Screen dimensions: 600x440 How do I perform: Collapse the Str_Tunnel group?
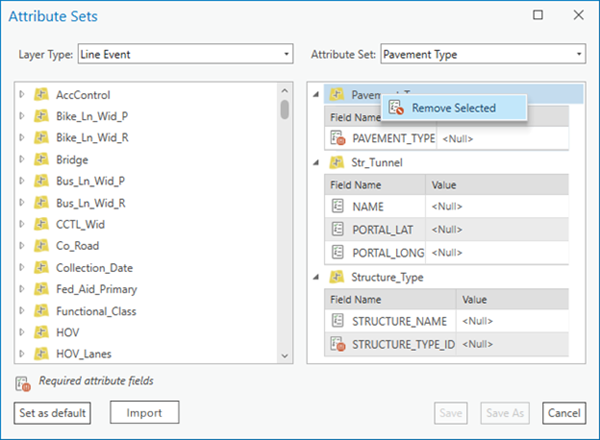click(x=316, y=163)
